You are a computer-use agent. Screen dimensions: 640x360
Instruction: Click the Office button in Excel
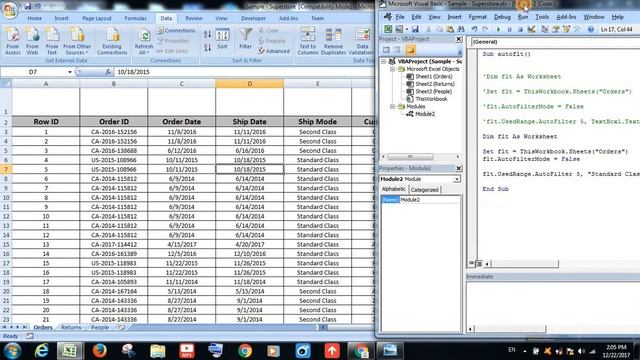(x=9, y=10)
